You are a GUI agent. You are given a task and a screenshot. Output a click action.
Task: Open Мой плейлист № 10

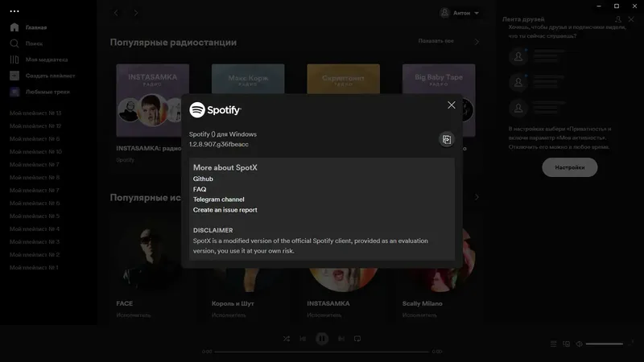[35, 152]
